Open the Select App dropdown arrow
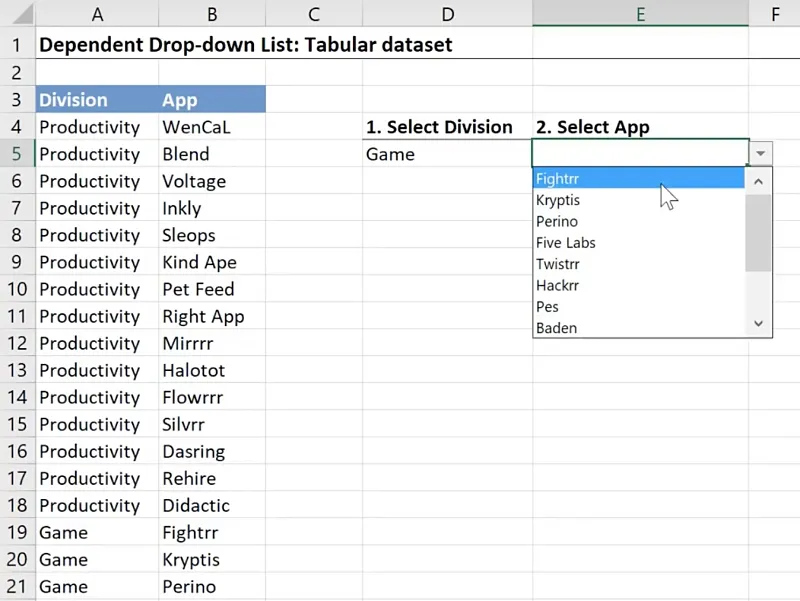This screenshot has height=601, width=800. pos(761,154)
